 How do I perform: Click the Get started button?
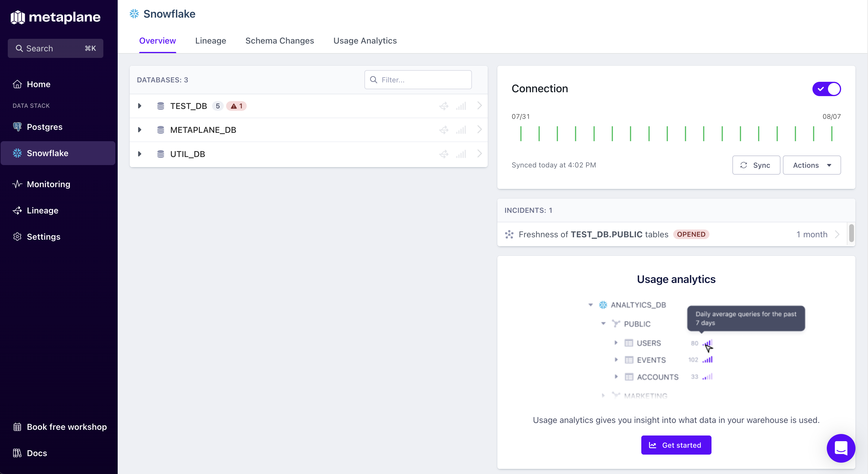[676, 445]
